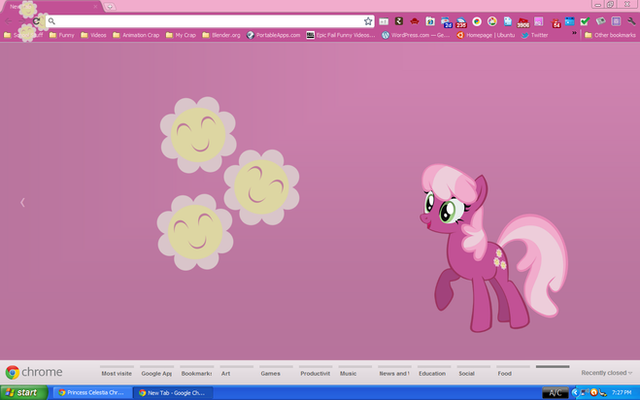Open the Recently closed dropdown
This screenshot has width=640, height=400.
607,373
